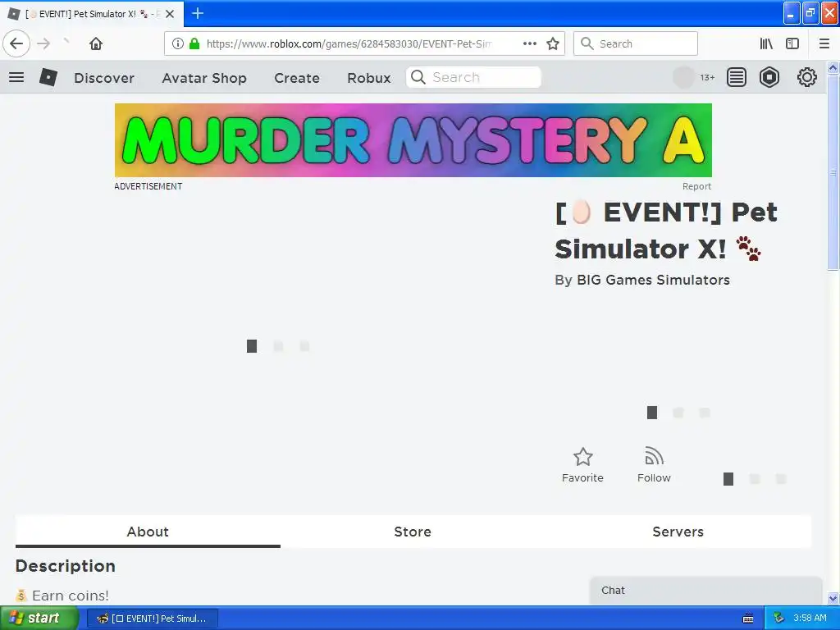Open the browser home page icon
840x630 pixels.
[x=96, y=43]
